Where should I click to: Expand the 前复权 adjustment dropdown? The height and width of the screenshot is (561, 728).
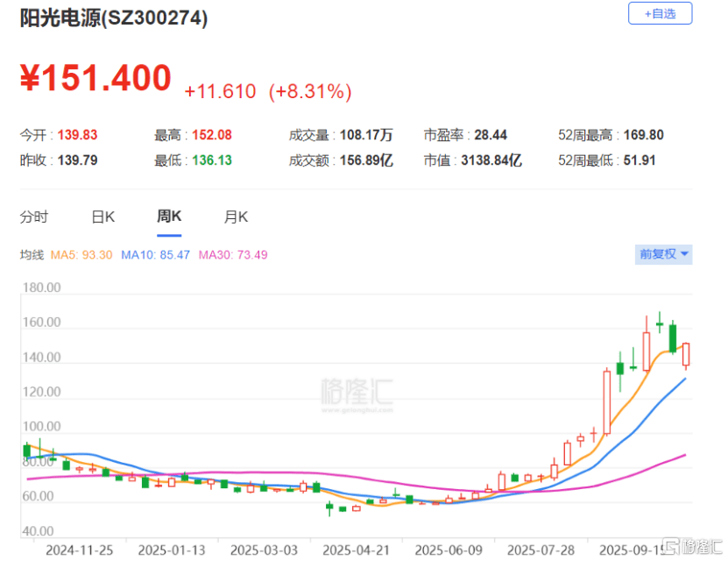(x=663, y=254)
